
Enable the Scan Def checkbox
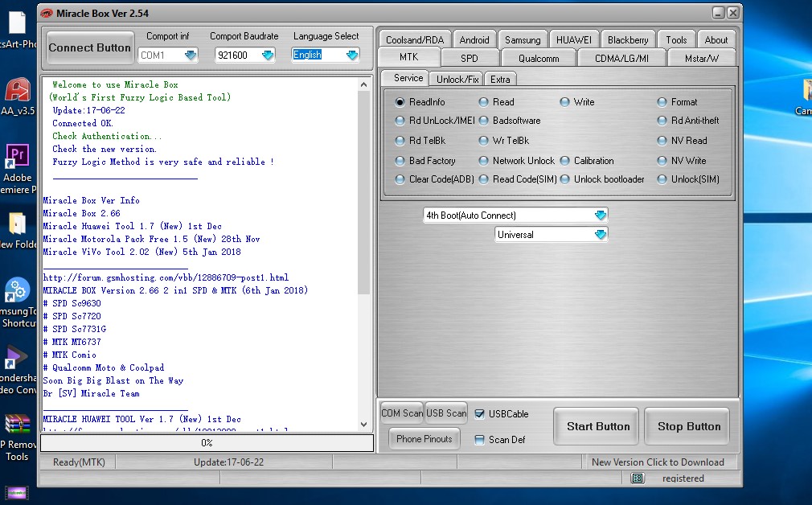click(479, 440)
